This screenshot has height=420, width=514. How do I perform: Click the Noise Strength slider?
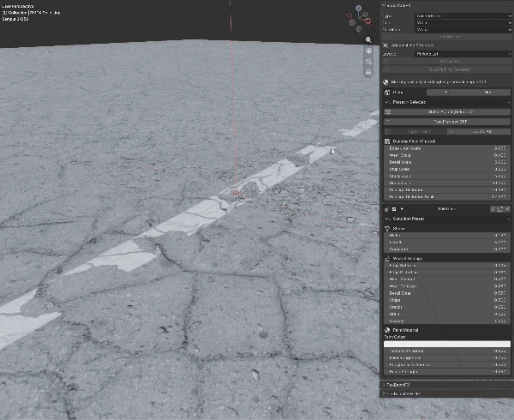(447, 372)
